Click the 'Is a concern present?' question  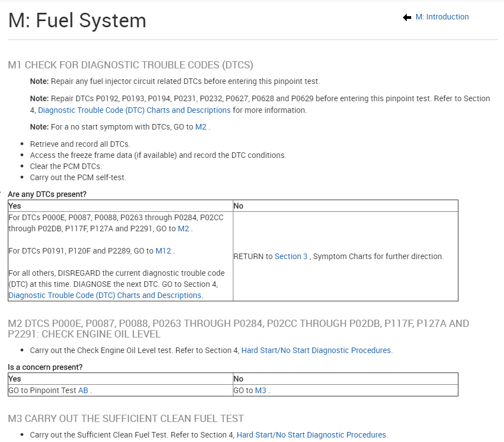pos(45,367)
